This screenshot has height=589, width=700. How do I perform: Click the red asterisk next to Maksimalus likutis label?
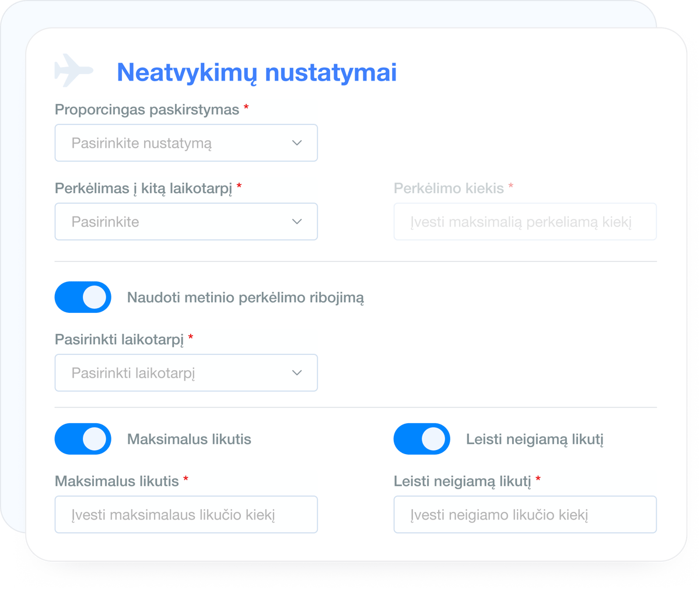coord(185,479)
